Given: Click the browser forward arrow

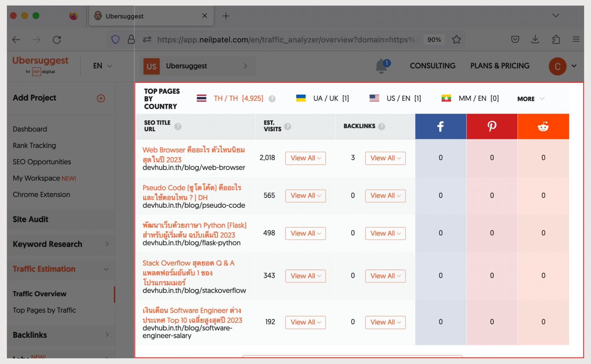Looking at the screenshot, I should coord(36,40).
